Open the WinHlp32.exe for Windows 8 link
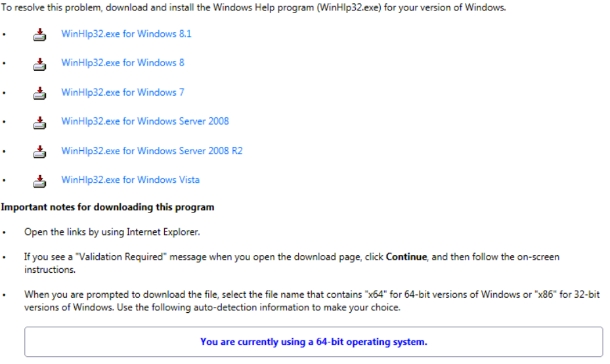Image resolution: width=610 pixels, height=364 pixels. (x=123, y=63)
